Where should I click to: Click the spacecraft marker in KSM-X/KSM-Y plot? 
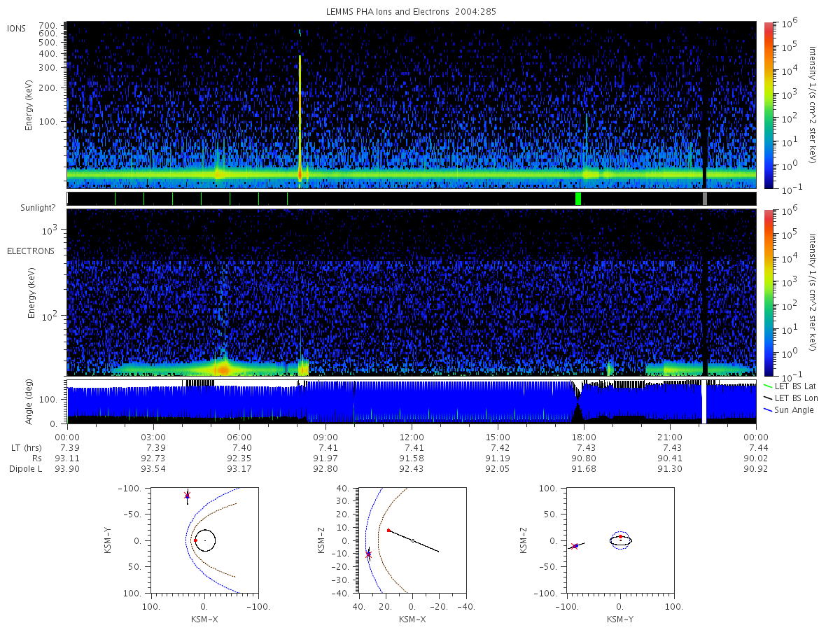[x=187, y=495]
